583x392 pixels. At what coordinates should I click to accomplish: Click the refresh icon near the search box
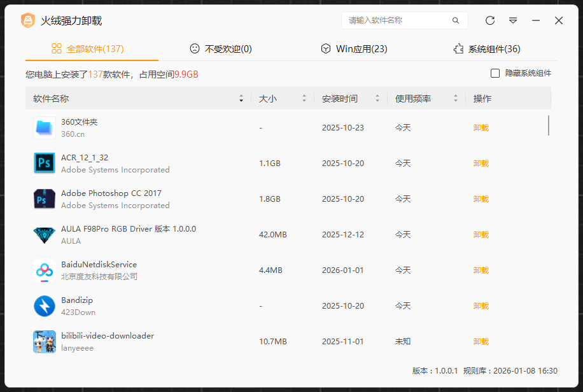point(489,20)
